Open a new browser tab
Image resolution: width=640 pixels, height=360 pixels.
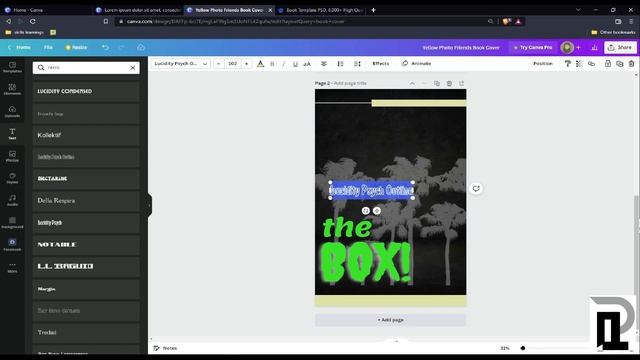coord(373,10)
